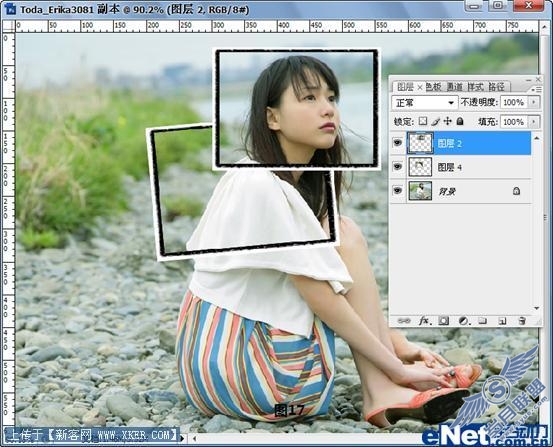553x447 pixels.
Task: Delete layer with the trash icon
Action: 522,321
